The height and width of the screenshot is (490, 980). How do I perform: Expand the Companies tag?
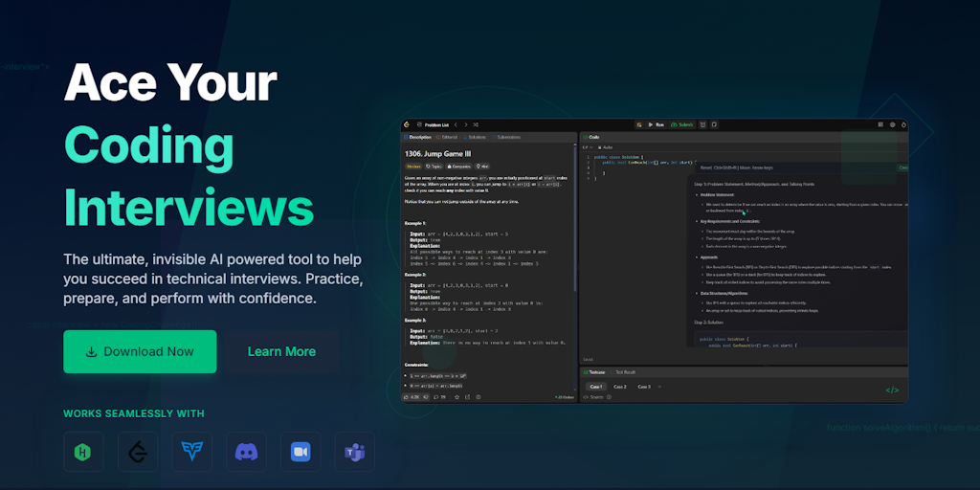click(x=458, y=167)
